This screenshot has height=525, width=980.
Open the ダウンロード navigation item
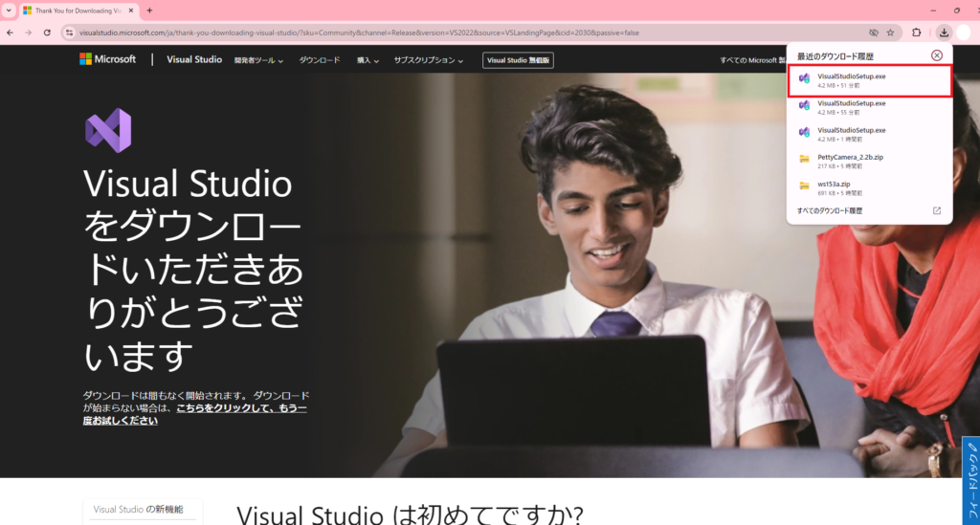(x=319, y=60)
